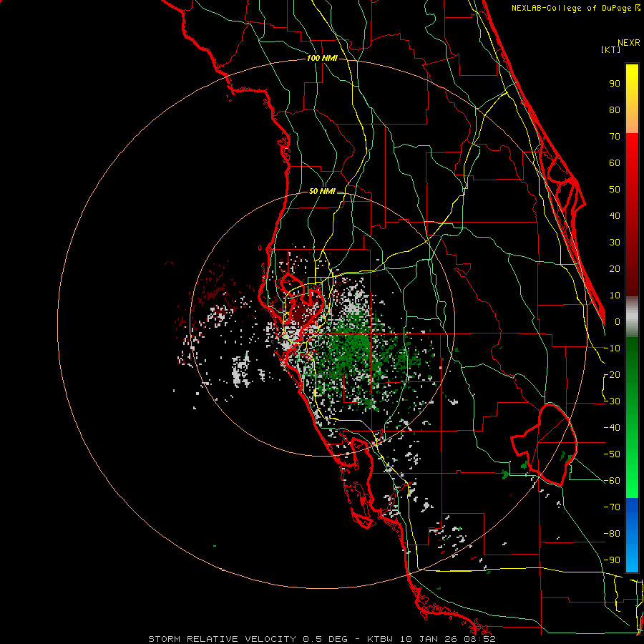Select the -40 value on the velocity scale
The height and width of the screenshot is (644, 644).
tap(612, 428)
